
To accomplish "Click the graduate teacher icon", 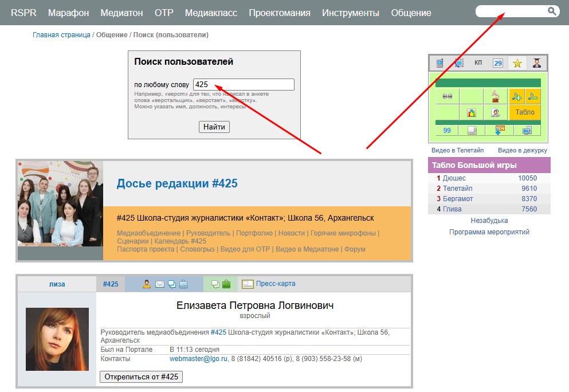I will click(x=537, y=63).
